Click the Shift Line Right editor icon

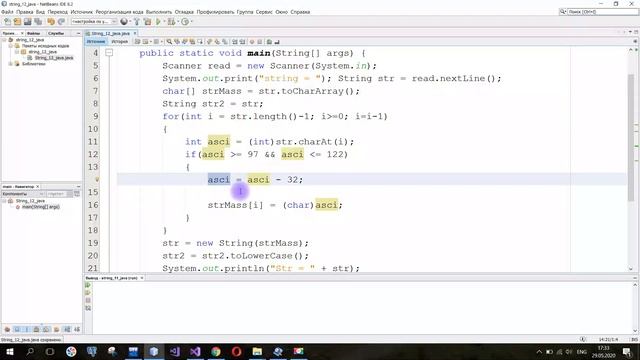coord(242,42)
